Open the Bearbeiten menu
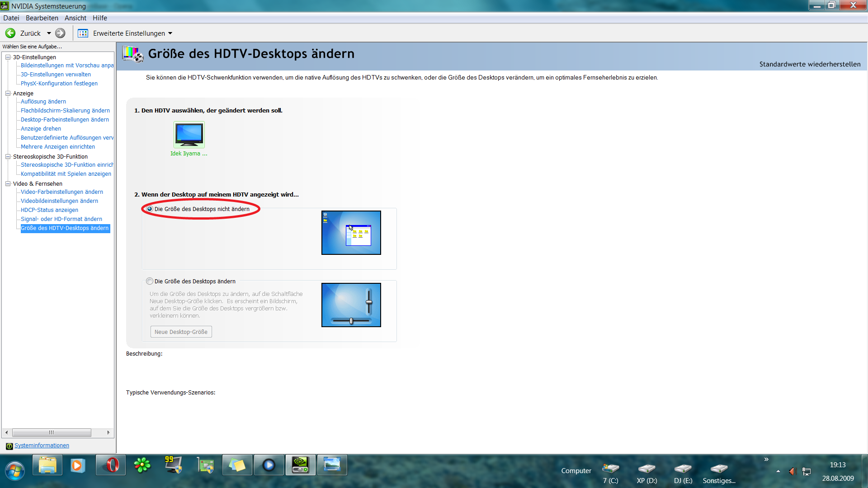Screen dimensions: 868x488 (42, 18)
